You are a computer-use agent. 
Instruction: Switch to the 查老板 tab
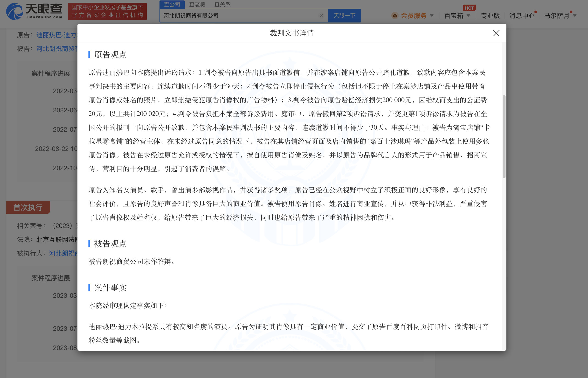197,4
